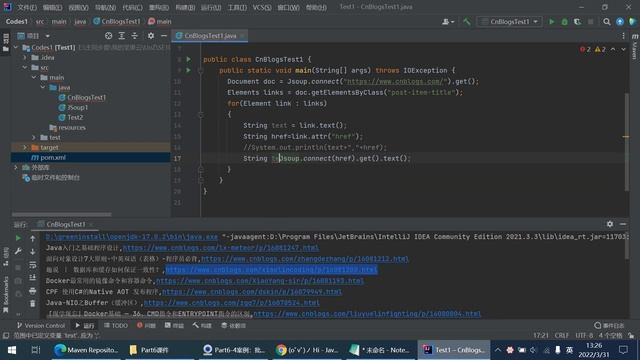Open the 代码(C) menu
This screenshot has width=640, height=360.
132,7
